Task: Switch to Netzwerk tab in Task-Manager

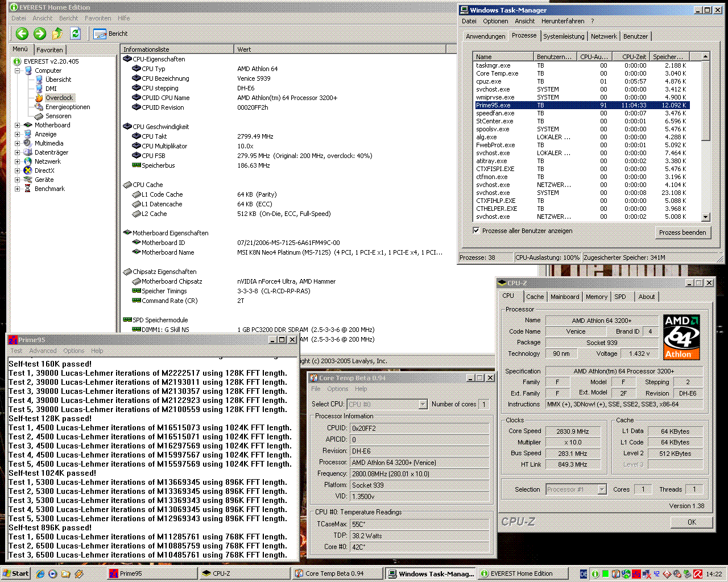Action: point(603,36)
